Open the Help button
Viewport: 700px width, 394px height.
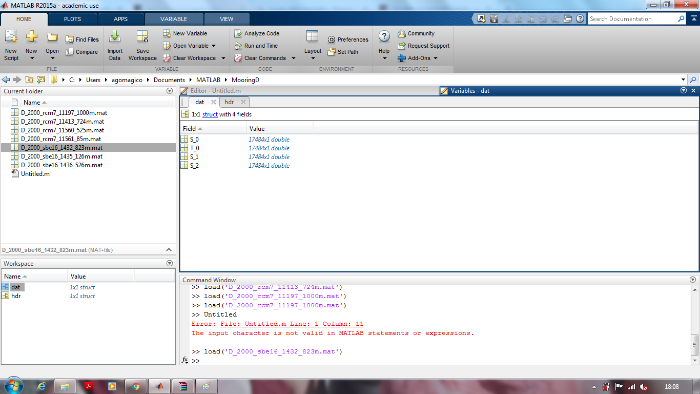384,45
